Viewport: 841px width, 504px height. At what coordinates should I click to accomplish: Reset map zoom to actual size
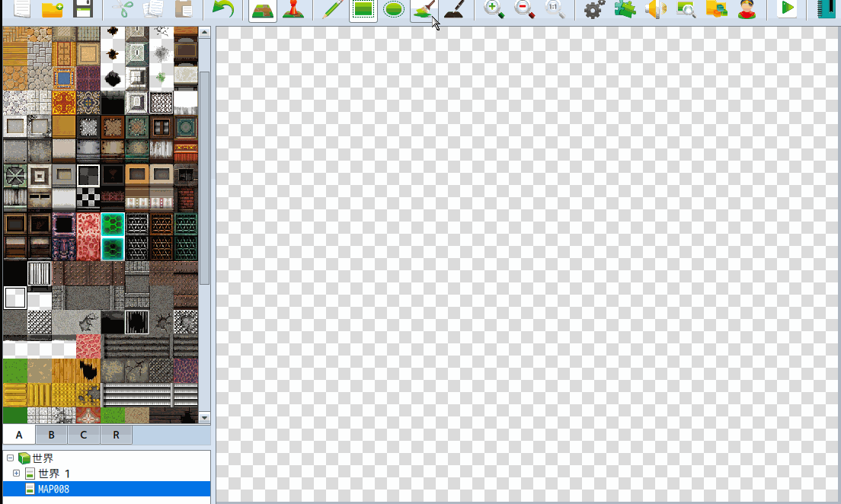555,8
